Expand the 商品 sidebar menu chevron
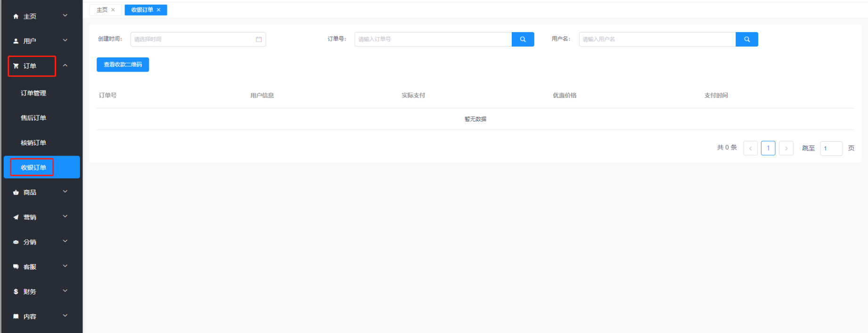 (65, 192)
